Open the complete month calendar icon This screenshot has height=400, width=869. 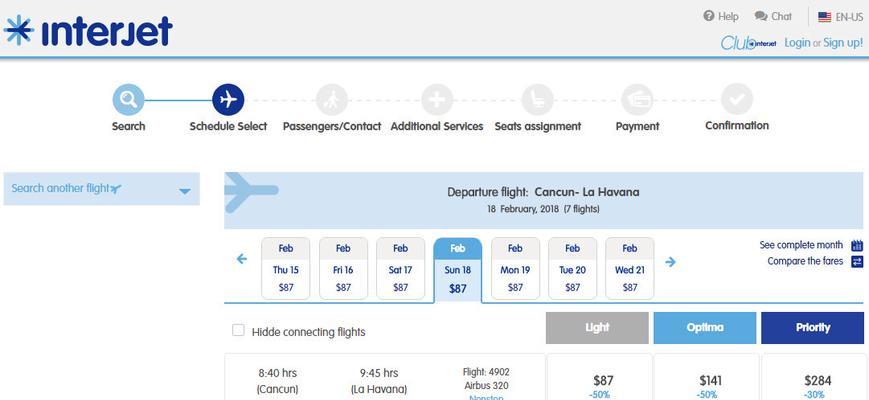click(x=857, y=245)
